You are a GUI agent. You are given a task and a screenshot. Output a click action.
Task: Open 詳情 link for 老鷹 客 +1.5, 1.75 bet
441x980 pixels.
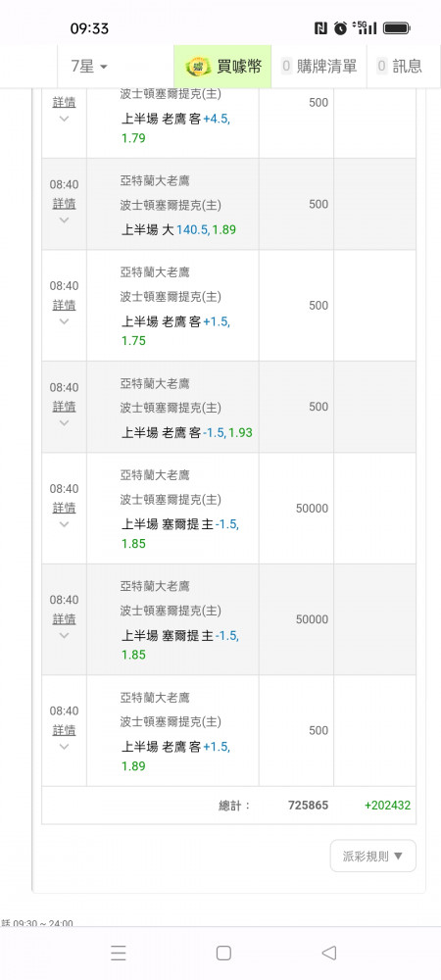click(64, 305)
